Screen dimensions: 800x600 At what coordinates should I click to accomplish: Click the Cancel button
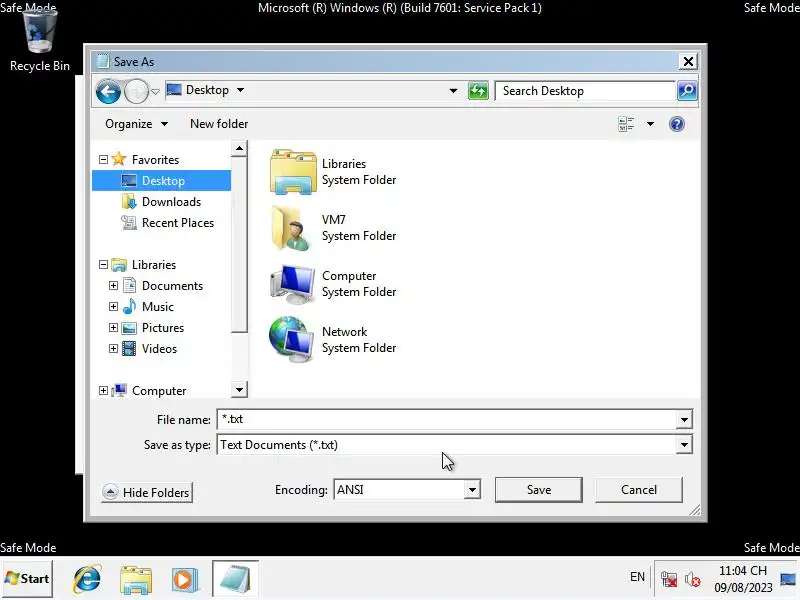click(638, 490)
